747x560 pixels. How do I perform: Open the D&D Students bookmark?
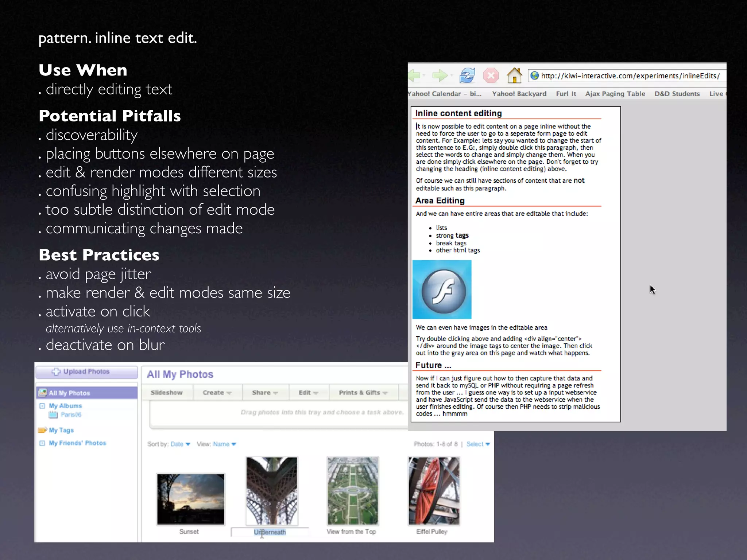pos(677,94)
